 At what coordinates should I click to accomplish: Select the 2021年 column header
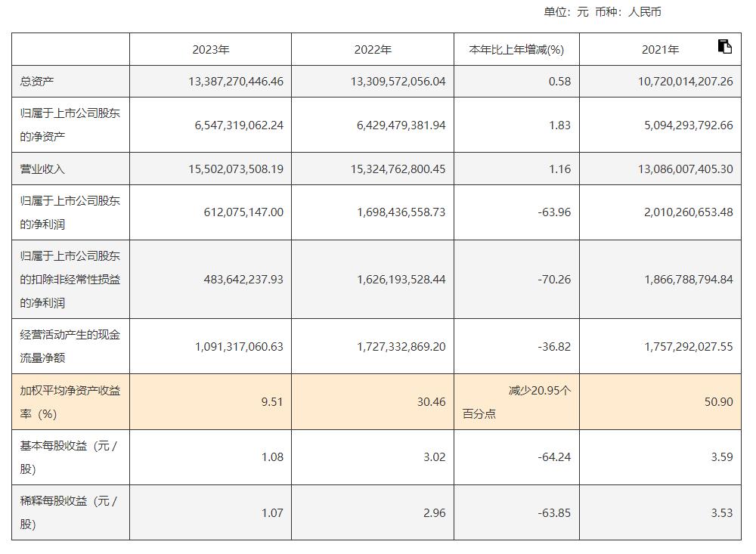tap(660, 49)
